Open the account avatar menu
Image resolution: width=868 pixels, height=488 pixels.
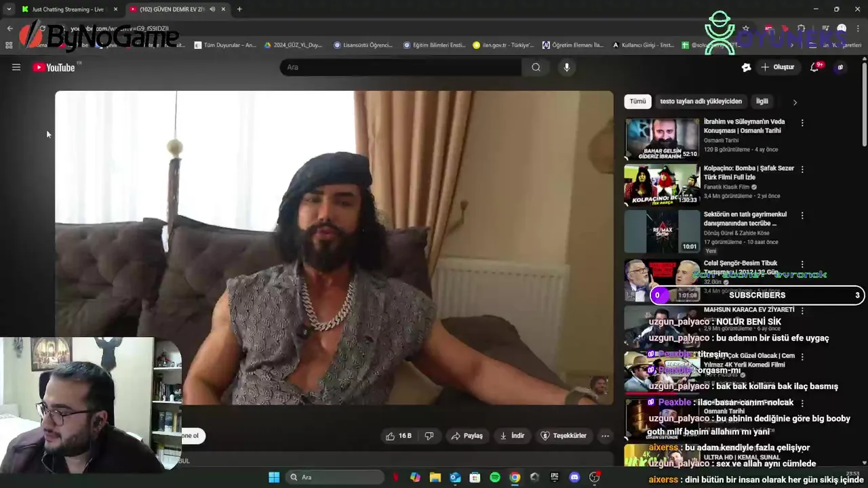[840, 67]
